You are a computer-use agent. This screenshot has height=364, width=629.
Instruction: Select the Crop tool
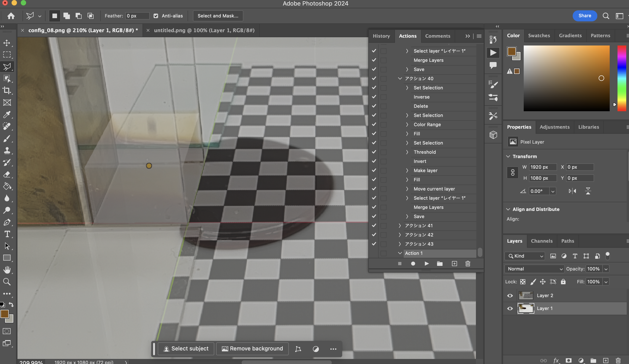[7, 91]
